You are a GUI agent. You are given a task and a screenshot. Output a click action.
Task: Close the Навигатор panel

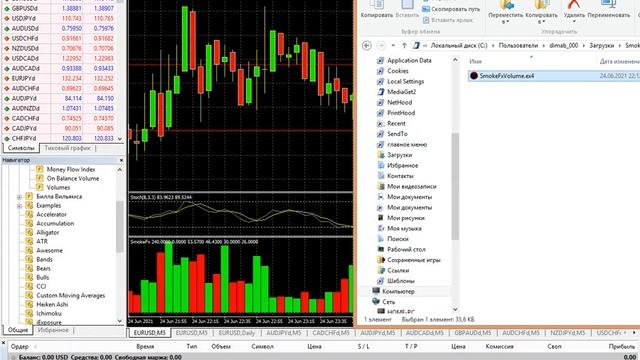(x=121, y=160)
